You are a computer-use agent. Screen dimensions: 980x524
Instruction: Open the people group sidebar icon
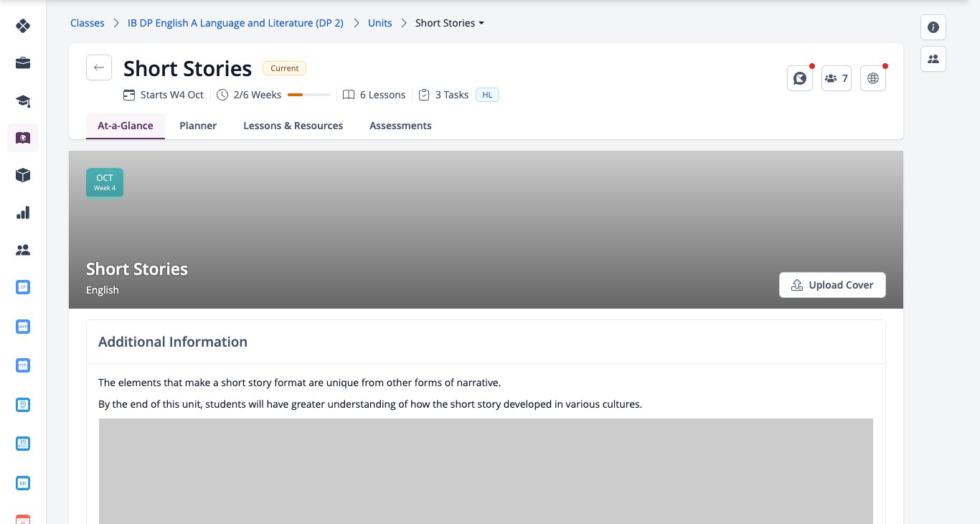[x=23, y=250]
